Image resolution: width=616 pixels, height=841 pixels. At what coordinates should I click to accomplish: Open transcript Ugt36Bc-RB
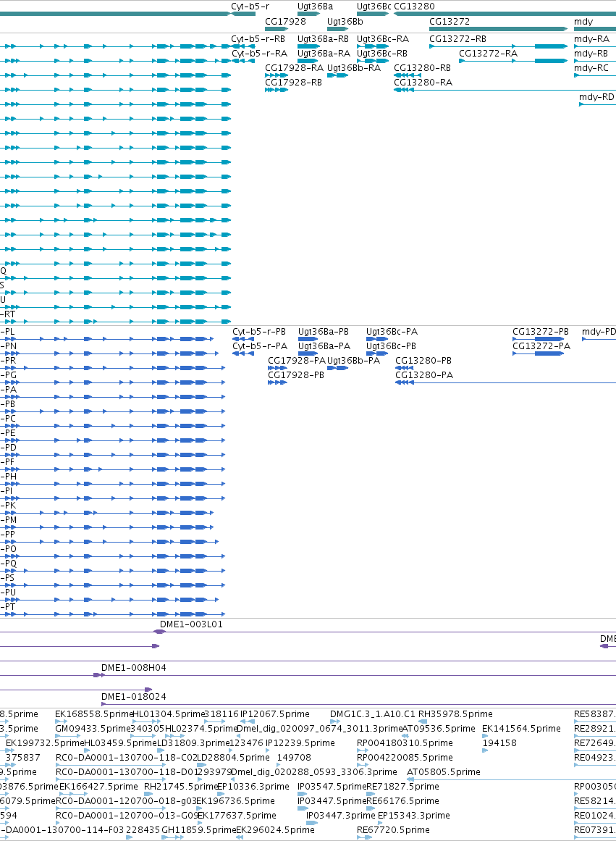tap(382, 54)
